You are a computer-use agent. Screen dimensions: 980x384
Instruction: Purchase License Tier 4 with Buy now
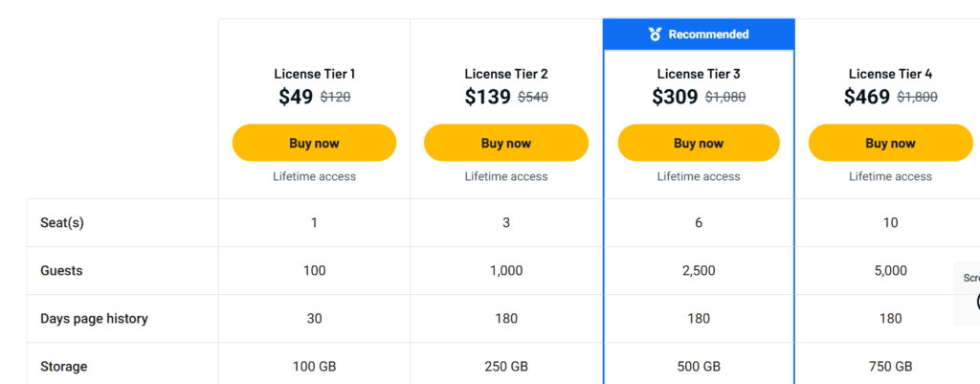(x=890, y=143)
